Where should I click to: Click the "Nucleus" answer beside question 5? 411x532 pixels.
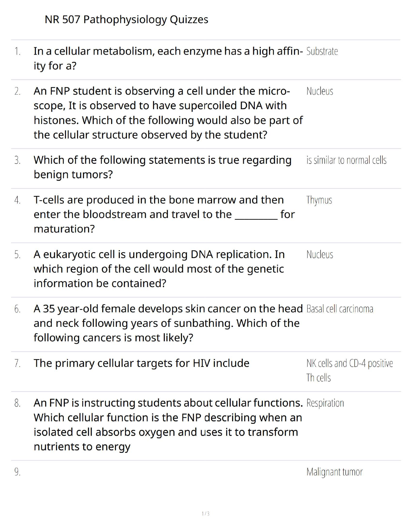[x=319, y=255]
